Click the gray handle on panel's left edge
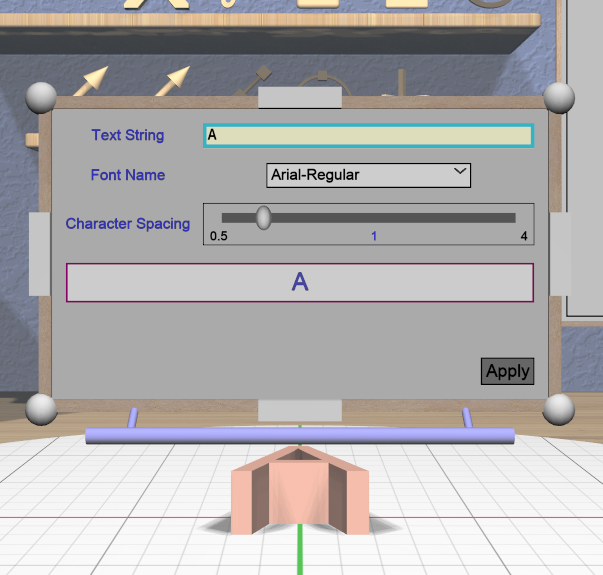The width and height of the screenshot is (603, 575). [x=39, y=253]
